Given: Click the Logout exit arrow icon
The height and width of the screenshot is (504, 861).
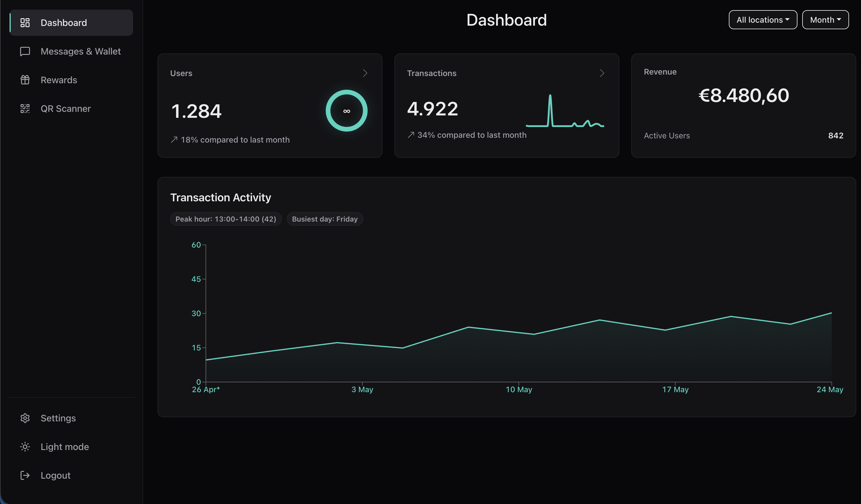Looking at the screenshot, I should pos(25,475).
